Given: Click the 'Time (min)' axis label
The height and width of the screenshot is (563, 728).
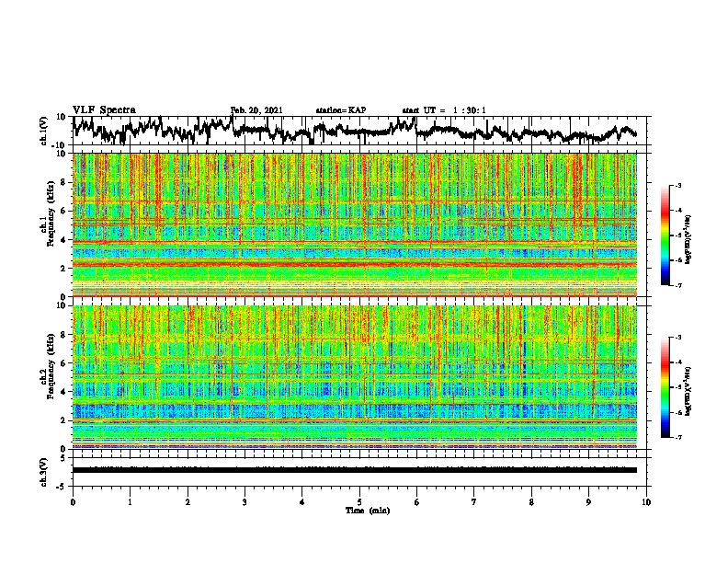Looking at the screenshot, I should [368, 511].
